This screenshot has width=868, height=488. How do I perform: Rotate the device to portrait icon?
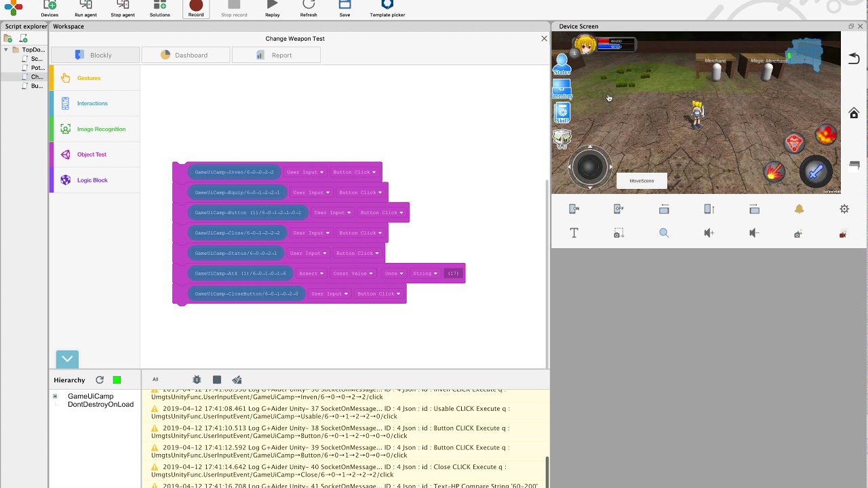pos(709,209)
